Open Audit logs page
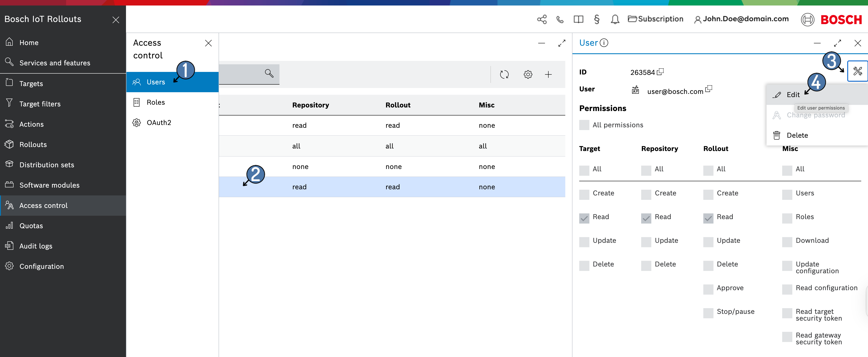This screenshot has height=357, width=868. (63, 246)
